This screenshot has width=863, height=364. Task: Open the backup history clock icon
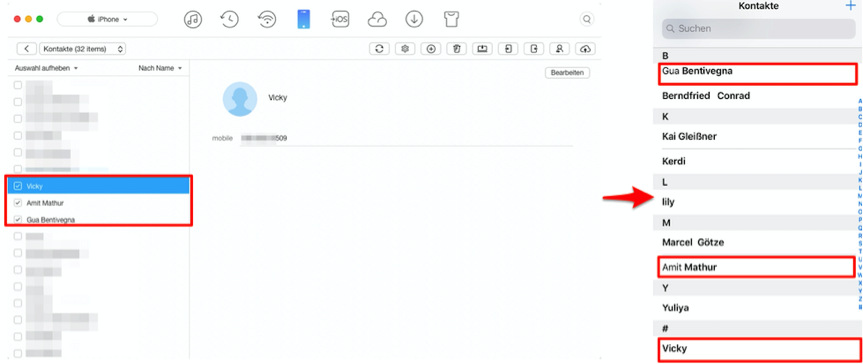[x=229, y=20]
